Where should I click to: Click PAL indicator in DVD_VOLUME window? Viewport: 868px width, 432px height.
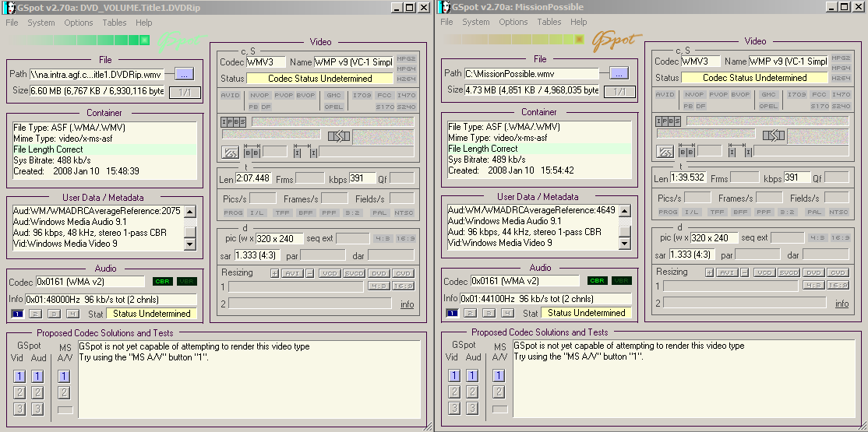click(x=379, y=212)
